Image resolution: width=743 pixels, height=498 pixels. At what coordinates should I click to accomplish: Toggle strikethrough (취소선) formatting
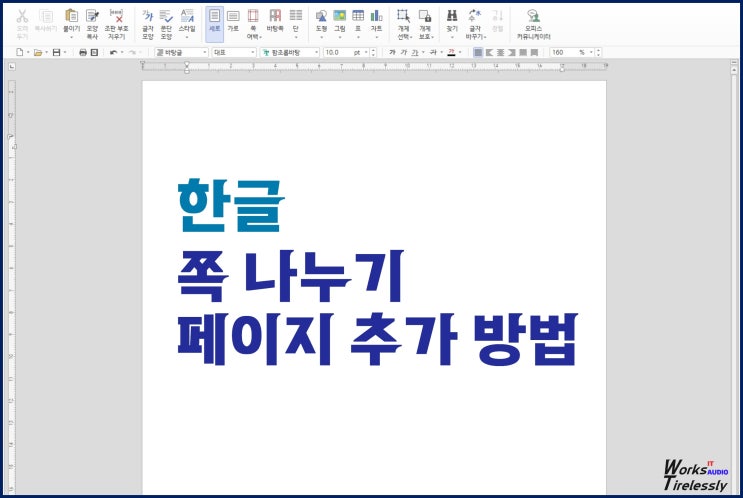(433, 52)
